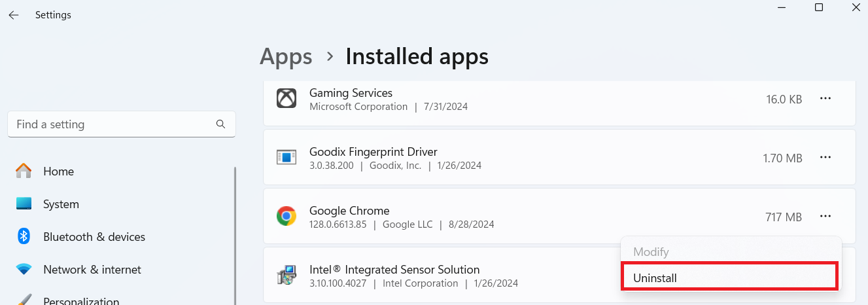Click the greyed Modify menu entry
Screen dimensions: 868x305
click(730, 252)
